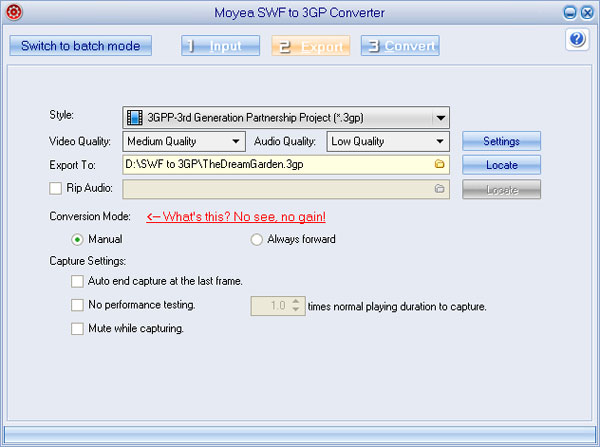Image resolution: width=600 pixels, height=447 pixels.
Task: Click the folder icon in Rip Audio field
Action: click(x=439, y=189)
